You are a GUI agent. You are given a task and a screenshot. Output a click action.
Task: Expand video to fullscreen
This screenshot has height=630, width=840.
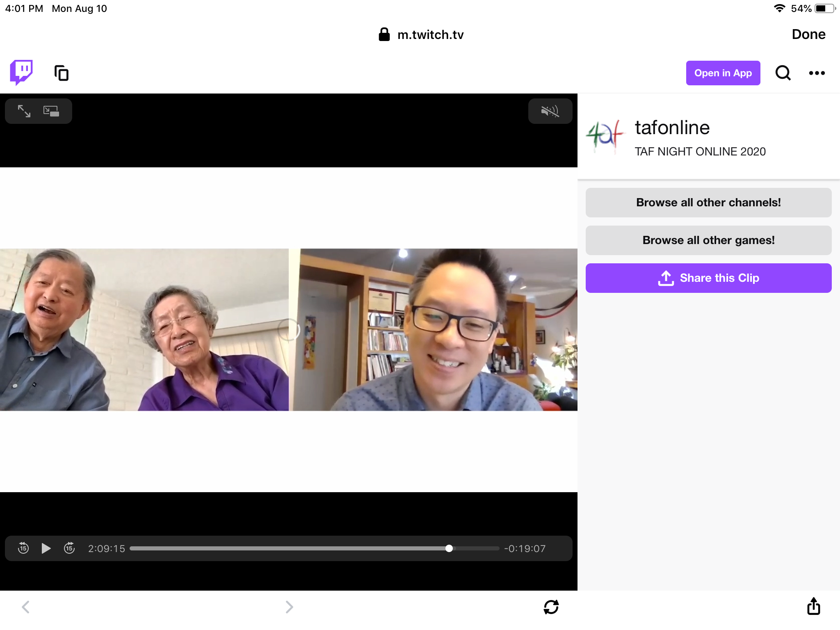click(24, 111)
